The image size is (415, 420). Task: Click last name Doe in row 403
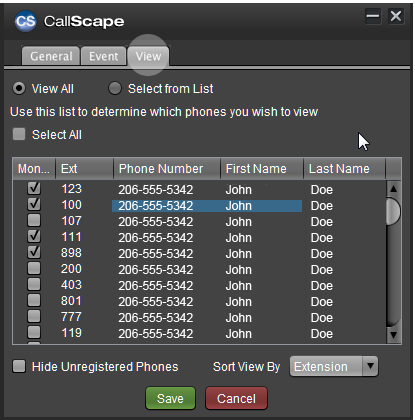[x=322, y=286]
